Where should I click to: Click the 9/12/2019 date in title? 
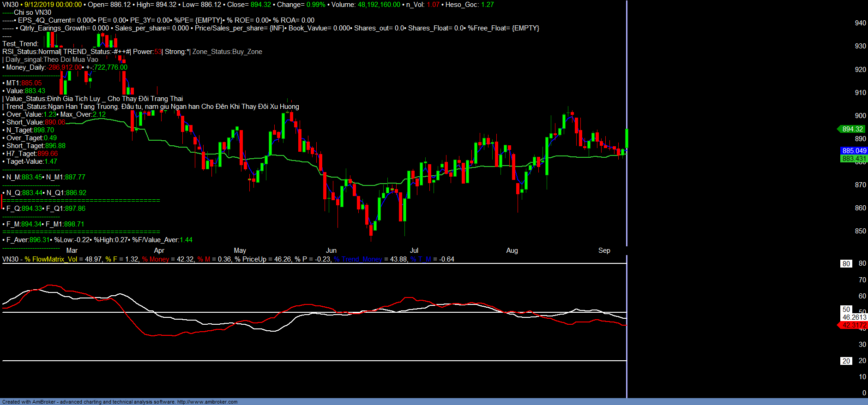tap(41, 5)
